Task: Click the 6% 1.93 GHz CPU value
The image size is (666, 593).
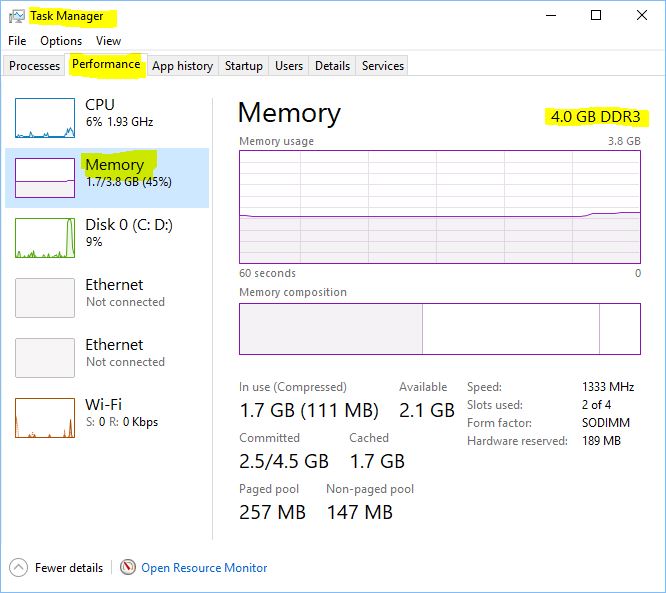Action: click(x=119, y=122)
